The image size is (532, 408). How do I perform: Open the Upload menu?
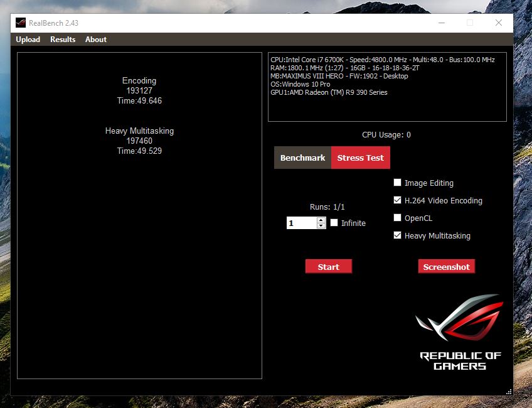(28, 40)
